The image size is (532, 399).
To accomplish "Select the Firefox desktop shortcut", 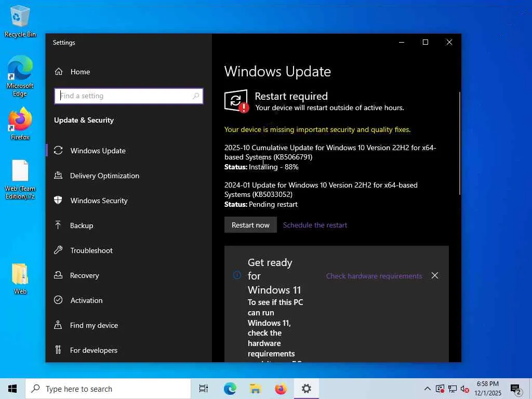I will pos(20,124).
